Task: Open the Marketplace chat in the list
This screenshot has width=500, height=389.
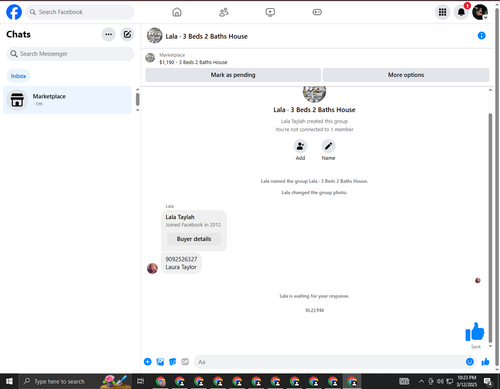Action: click(67, 100)
